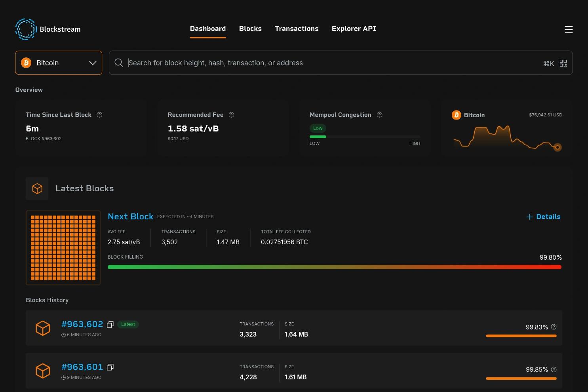The height and width of the screenshot is (392, 588).
Task: Copy block #963,601 hash icon
Action: point(110,367)
